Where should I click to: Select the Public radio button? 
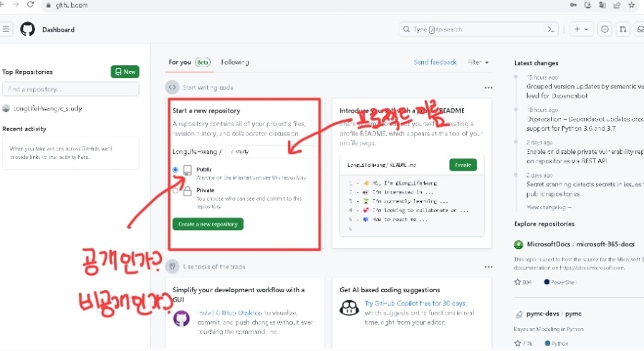pos(176,170)
